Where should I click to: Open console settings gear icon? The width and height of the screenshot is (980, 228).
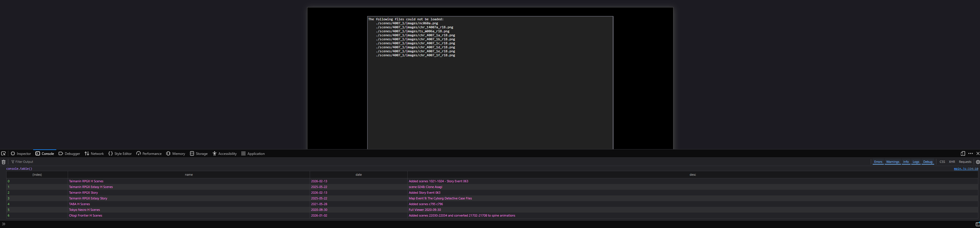pyautogui.click(x=978, y=162)
